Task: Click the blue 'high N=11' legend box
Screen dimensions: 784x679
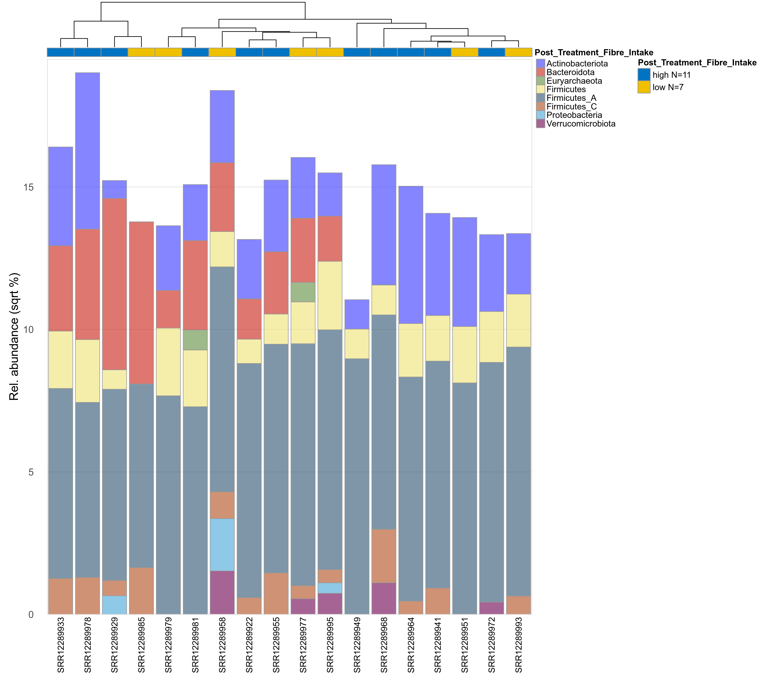Action: click(644, 75)
